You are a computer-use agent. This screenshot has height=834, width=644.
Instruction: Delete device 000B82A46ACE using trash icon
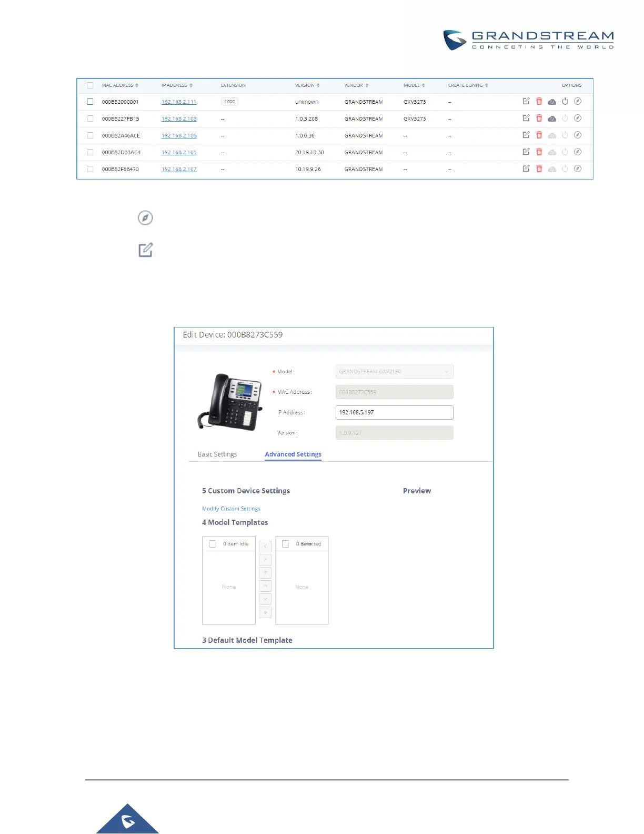pos(539,135)
